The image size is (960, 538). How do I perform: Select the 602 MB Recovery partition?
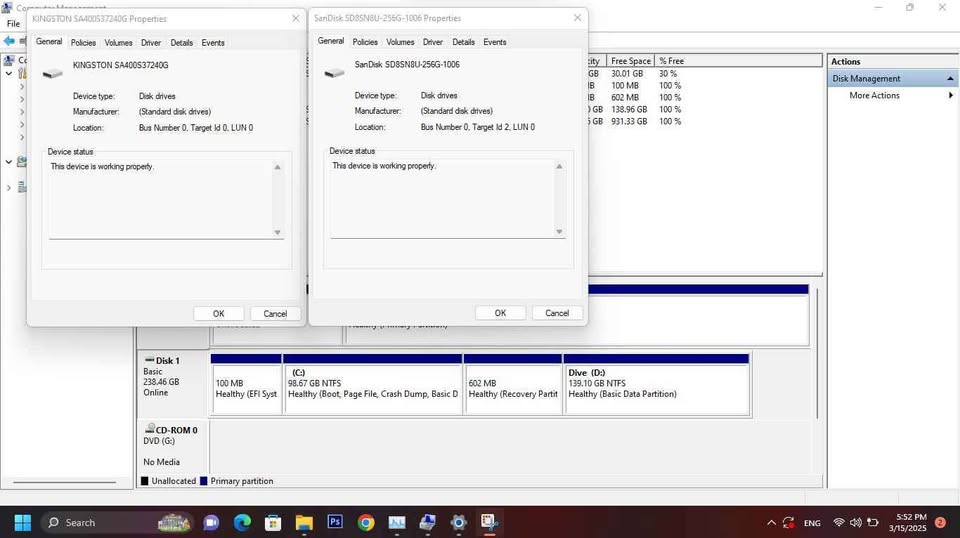pos(513,384)
